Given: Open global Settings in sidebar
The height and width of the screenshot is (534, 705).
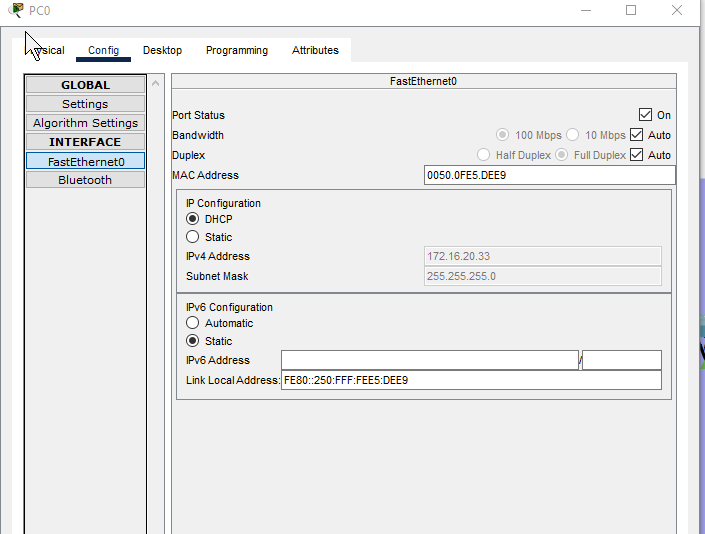Looking at the screenshot, I should coord(85,104).
